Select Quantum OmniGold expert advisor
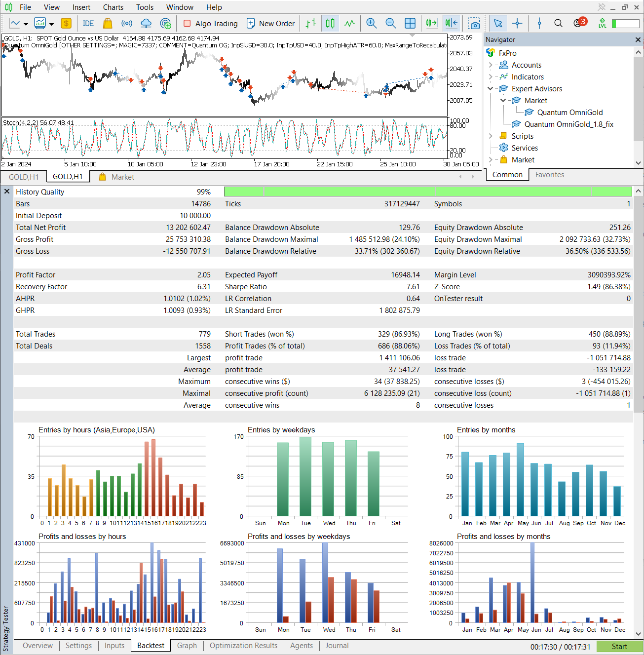 coord(570,112)
